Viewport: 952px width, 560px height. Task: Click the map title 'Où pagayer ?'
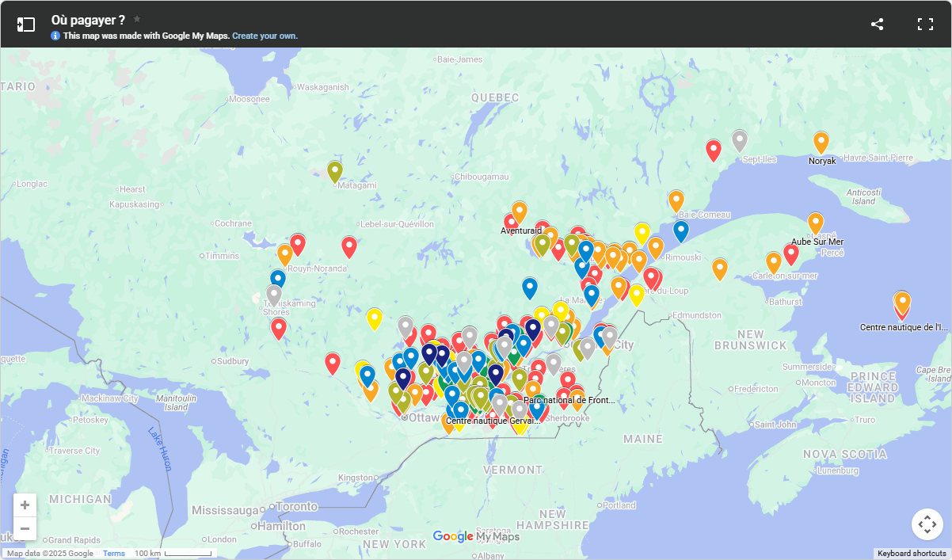(x=88, y=20)
